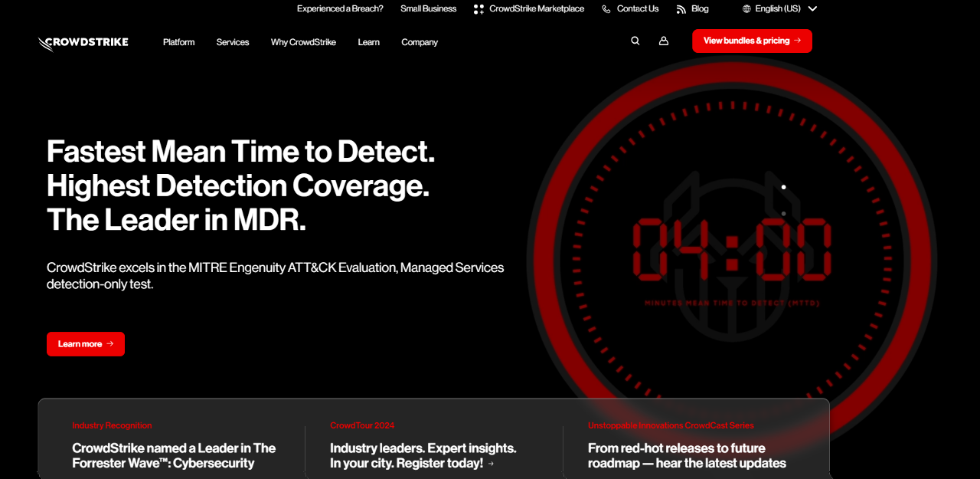Click the Marketplace four-dot icon
980x479 pixels.
(479, 9)
